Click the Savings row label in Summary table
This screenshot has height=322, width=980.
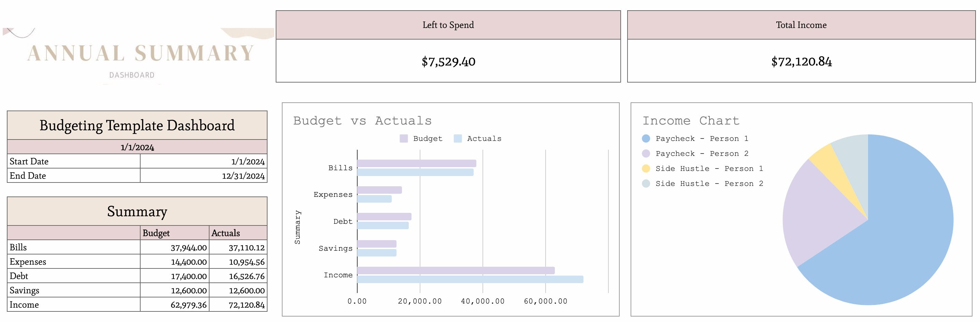click(74, 290)
